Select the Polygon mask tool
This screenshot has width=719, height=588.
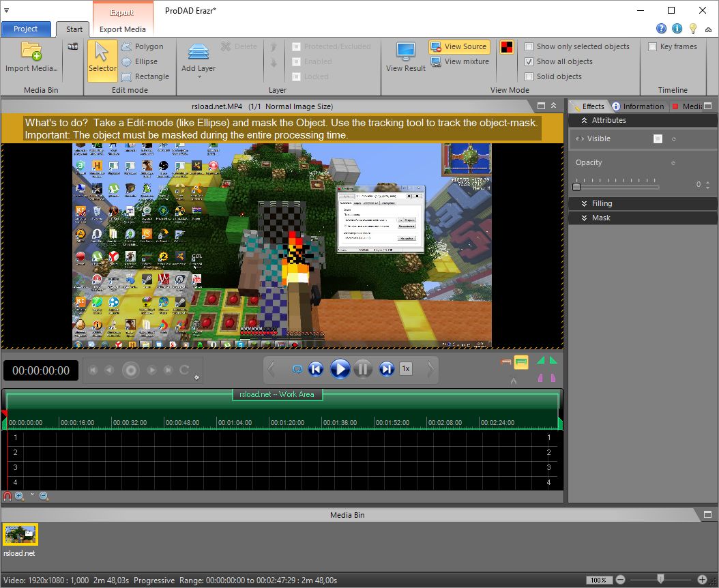tap(142, 46)
